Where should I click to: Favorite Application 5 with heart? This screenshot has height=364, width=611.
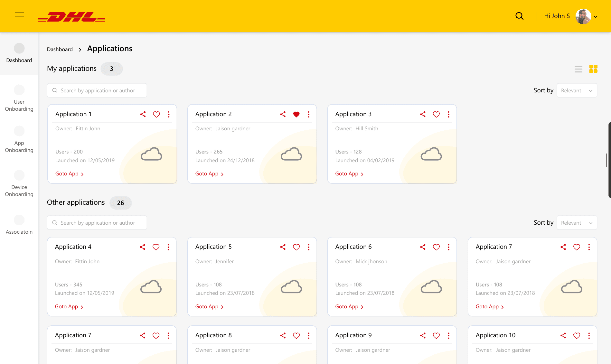(x=296, y=247)
